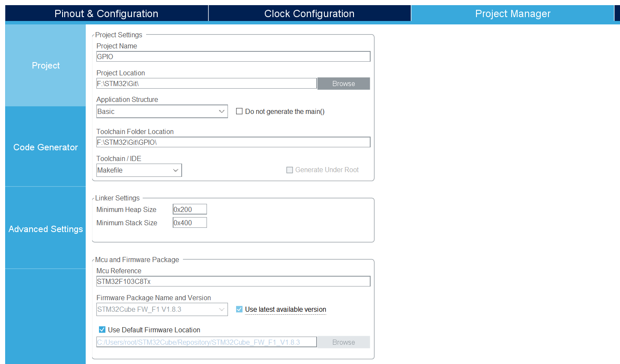Open the Clock Configuration tab

pyautogui.click(x=309, y=14)
